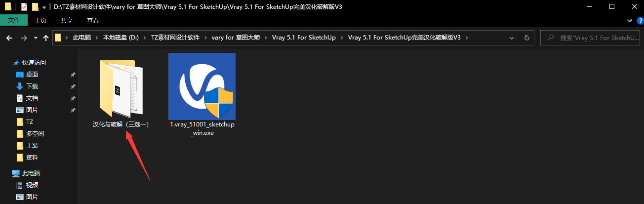Open the 工装 folder in sidebar
644x204 pixels.
click(x=32, y=146)
